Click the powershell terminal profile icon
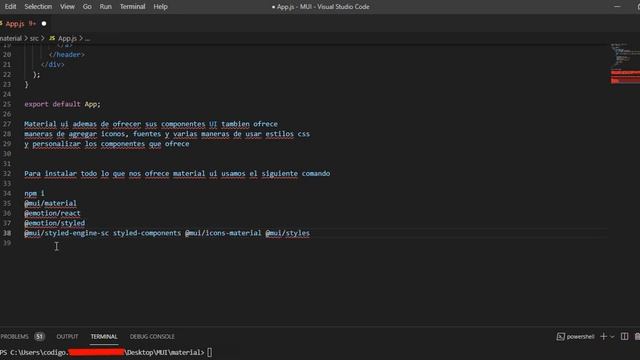Screen dimensions: 640x360 coord(561,336)
